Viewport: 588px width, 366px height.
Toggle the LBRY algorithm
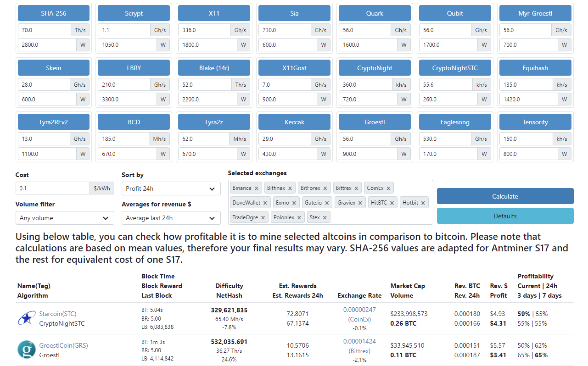click(x=134, y=68)
